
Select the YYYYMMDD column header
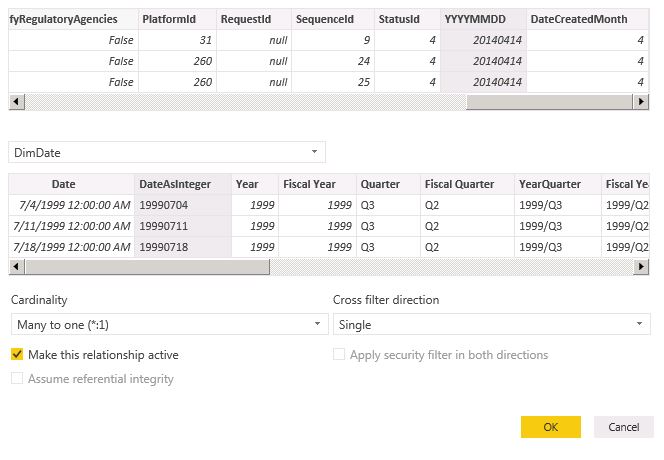point(482,19)
